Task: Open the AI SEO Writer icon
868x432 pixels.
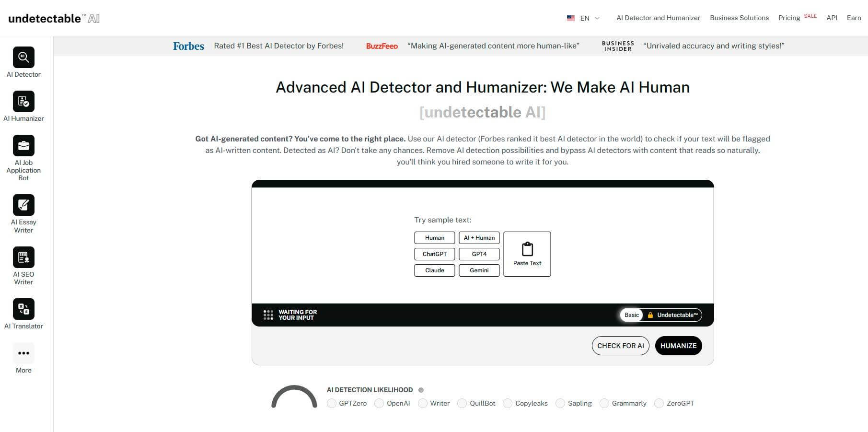Action: pyautogui.click(x=23, y=257)
